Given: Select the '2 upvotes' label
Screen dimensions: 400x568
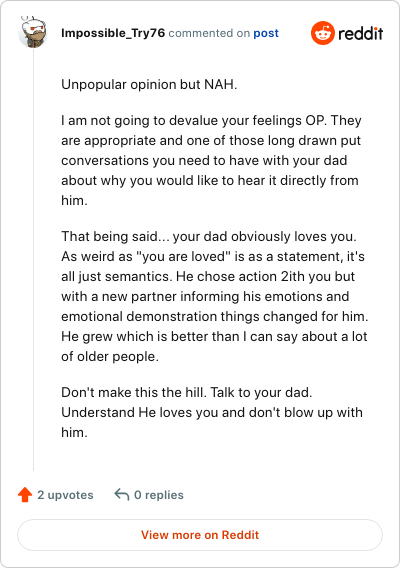Looking at the screenshot, I should click(65, 495).
